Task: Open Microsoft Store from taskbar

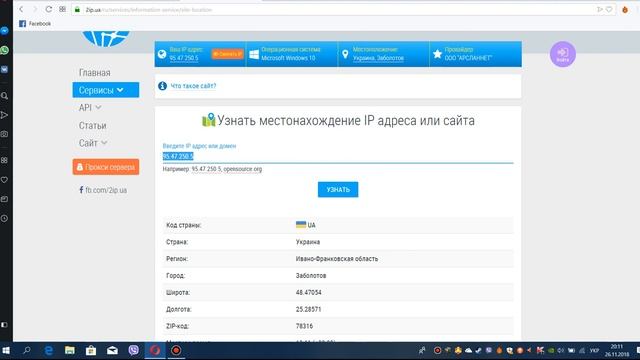Action: (91, 351)
